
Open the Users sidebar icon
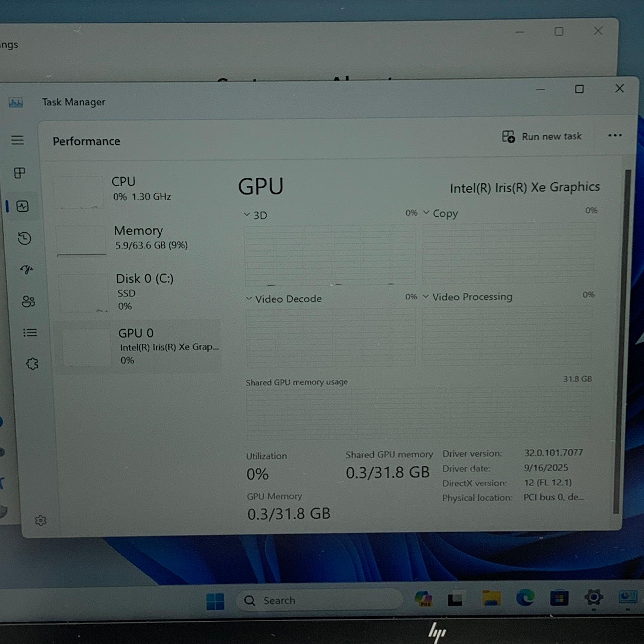(28, 301)
